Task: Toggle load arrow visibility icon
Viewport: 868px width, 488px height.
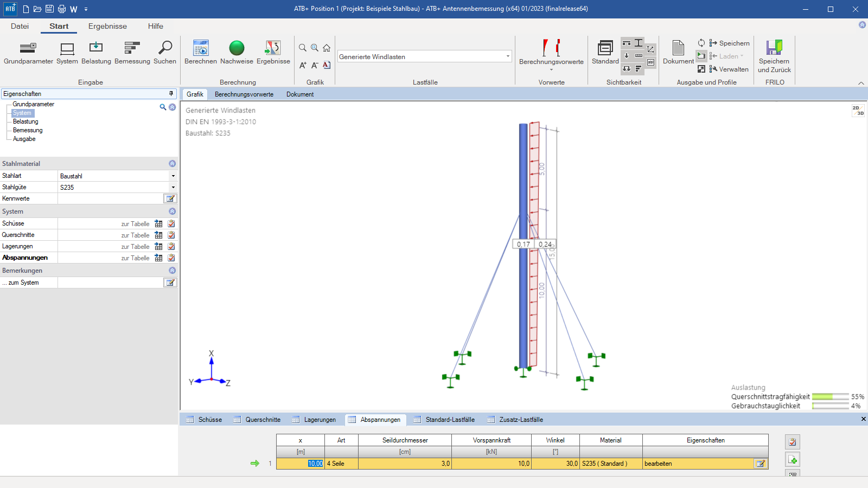Action: coord(627,56)
